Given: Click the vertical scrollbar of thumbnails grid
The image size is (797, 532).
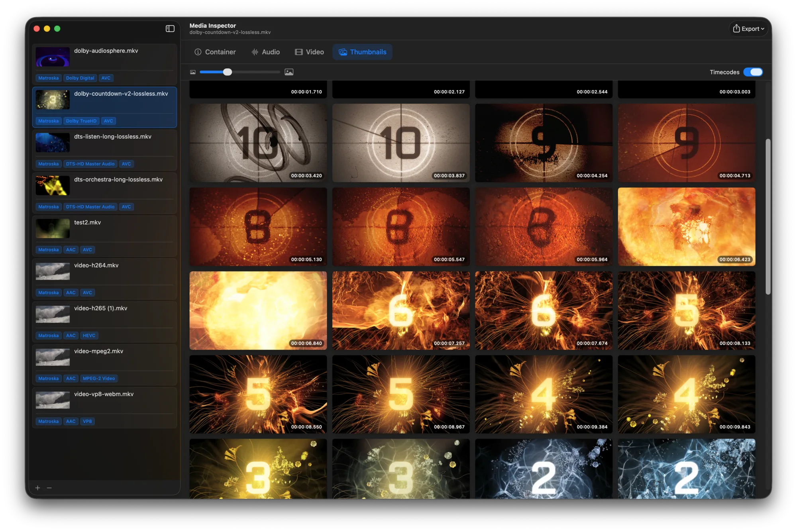Looking at the screenshot, I should tap(768, 217).
